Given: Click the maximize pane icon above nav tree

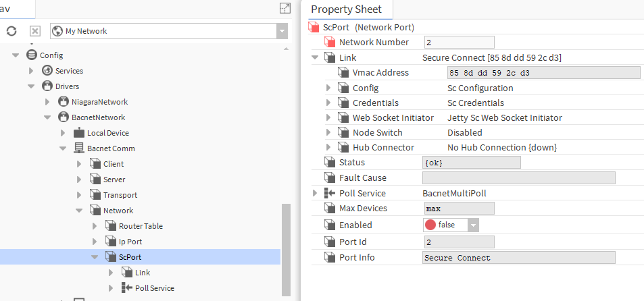Looking at the screenshot, I should (285, 8).
